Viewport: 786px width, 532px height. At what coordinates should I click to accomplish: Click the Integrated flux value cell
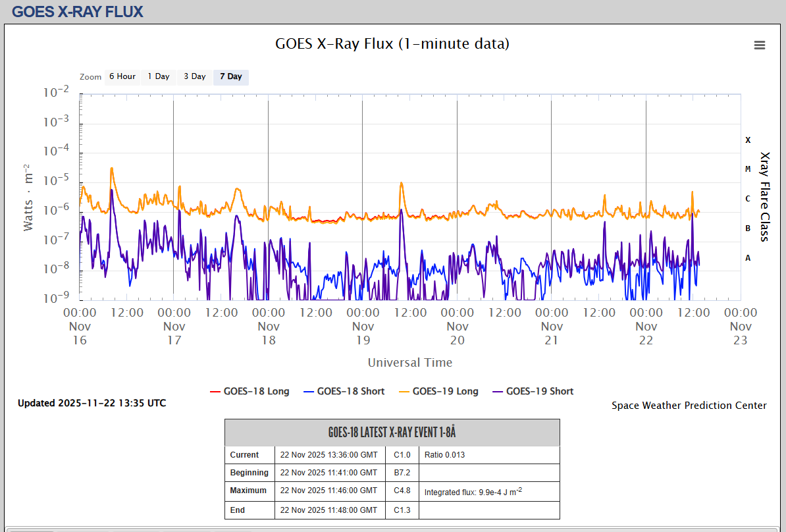coord(473,492)
